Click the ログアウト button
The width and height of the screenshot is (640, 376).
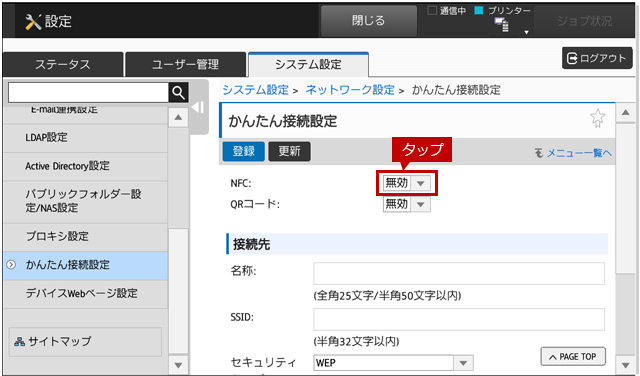(597, 58)
